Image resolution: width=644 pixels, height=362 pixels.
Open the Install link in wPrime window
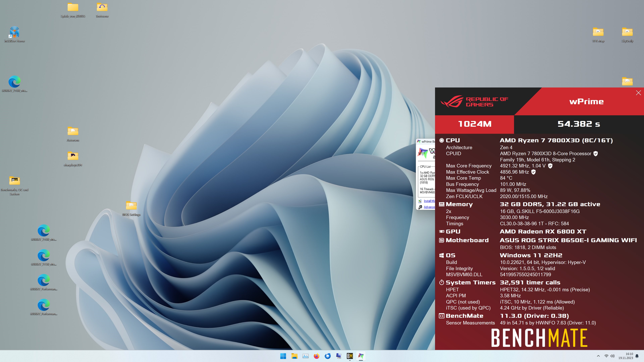429,201
